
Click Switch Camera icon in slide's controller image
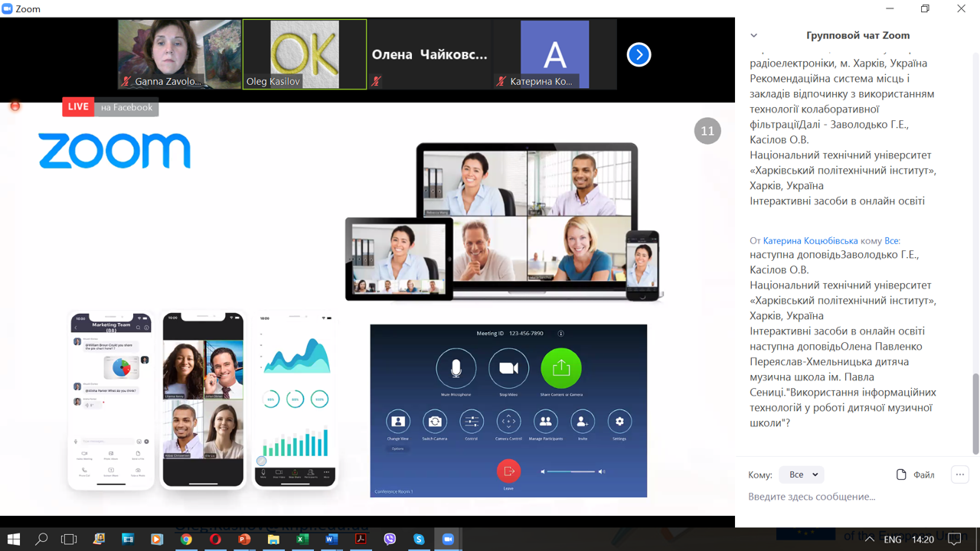pos(435,421)
